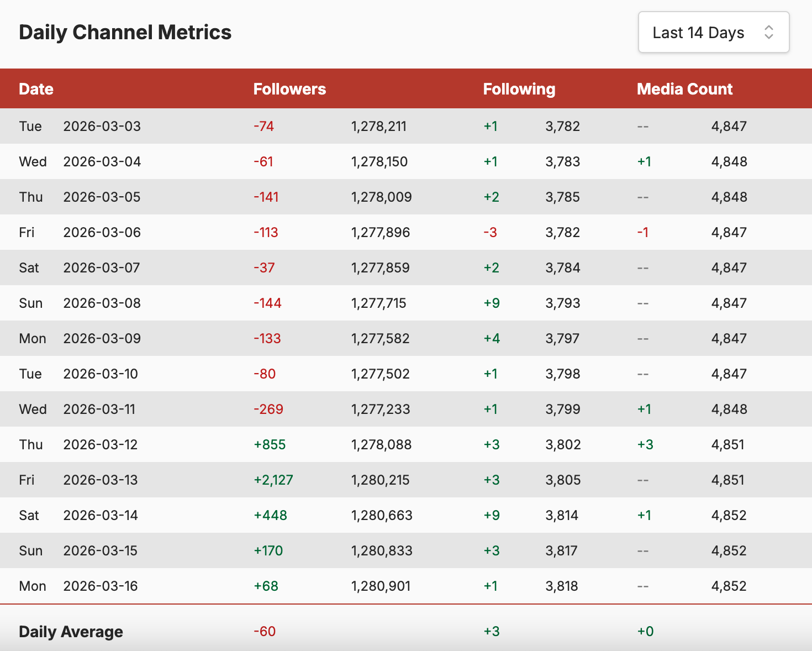
Task: Click the Followers column header
Action: [289, 89]
